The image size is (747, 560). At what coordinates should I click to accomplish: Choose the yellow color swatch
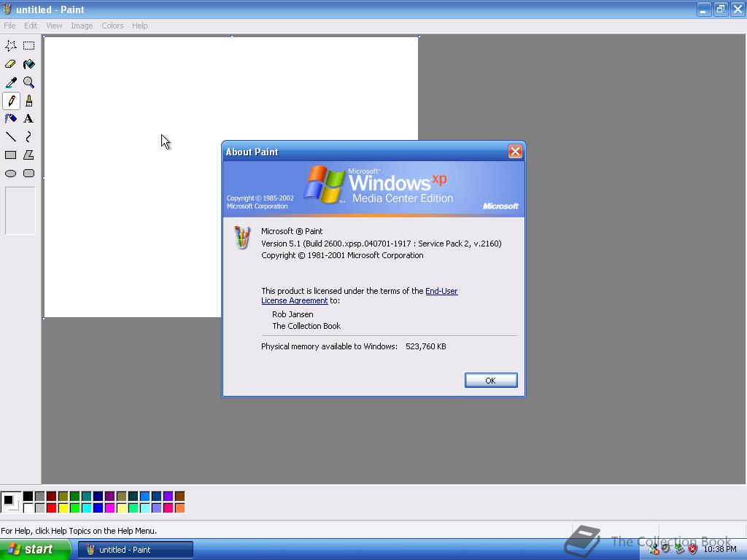(x=63, y=508)
